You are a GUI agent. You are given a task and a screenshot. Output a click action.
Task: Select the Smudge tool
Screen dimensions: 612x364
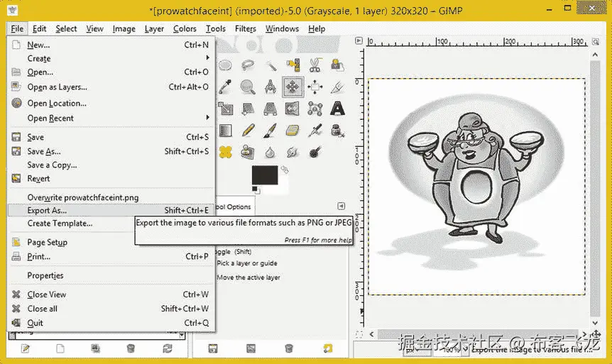coord(293,152)
